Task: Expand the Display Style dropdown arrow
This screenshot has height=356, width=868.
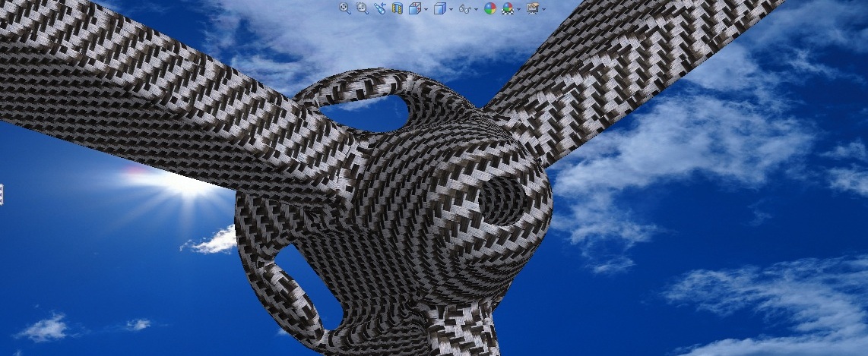Action: click(x=451, y=9)
